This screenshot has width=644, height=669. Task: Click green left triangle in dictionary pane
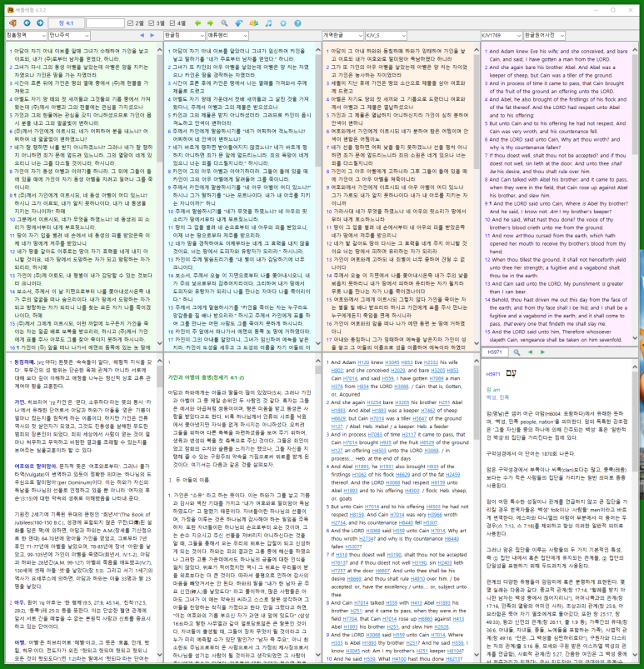[x=530, y=352]
